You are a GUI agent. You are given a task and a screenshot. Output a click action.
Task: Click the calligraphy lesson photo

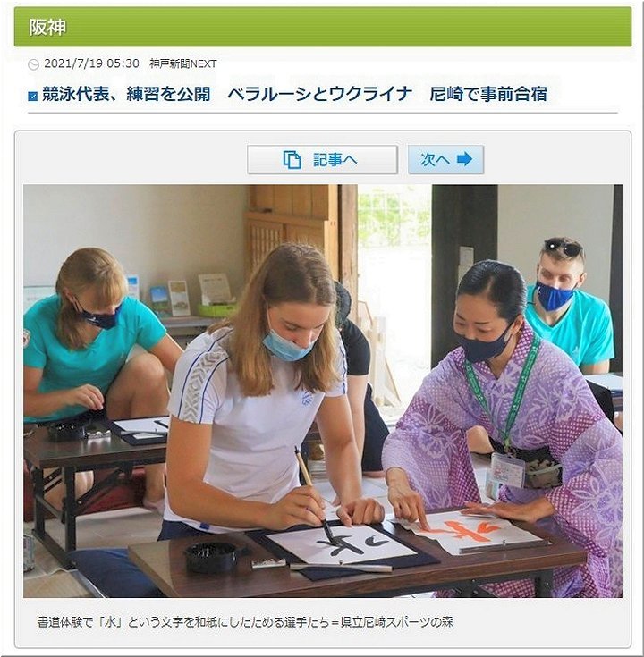click(x=322, y=391)
